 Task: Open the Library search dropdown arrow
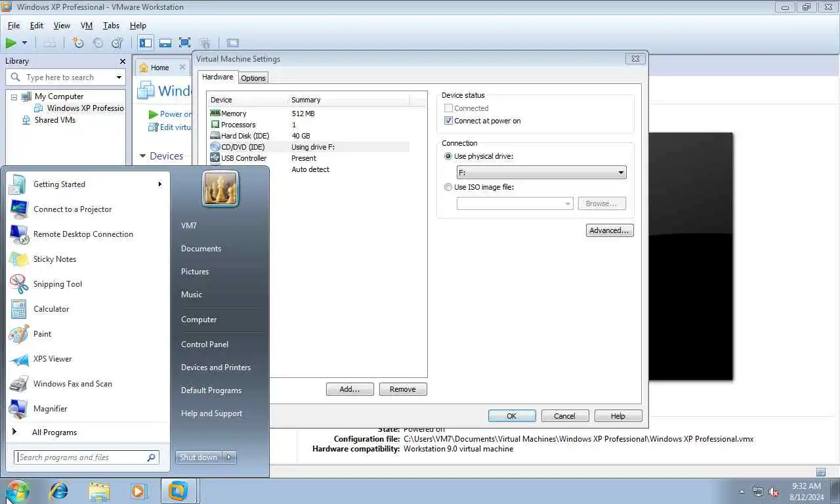tap(119, 77)
